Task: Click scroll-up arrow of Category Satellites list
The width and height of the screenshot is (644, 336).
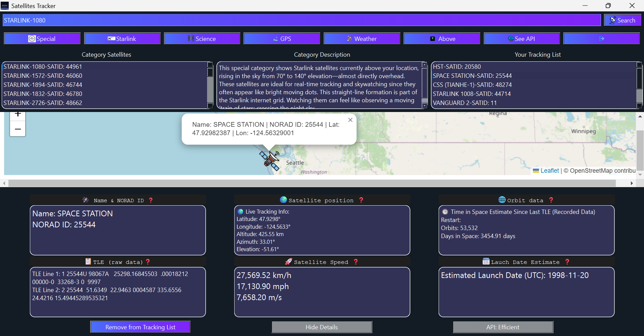Action: pyautogui.click(x=210, y=65)
